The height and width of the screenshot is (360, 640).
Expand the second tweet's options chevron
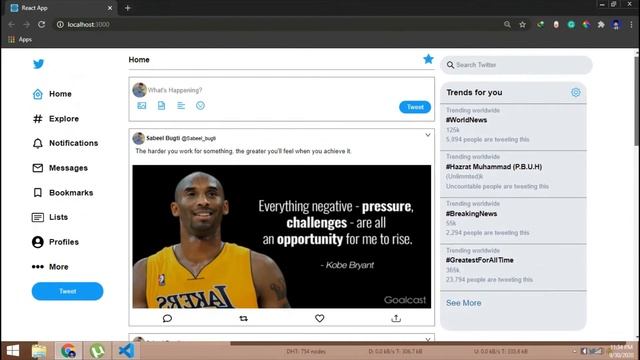pos(428,340)
